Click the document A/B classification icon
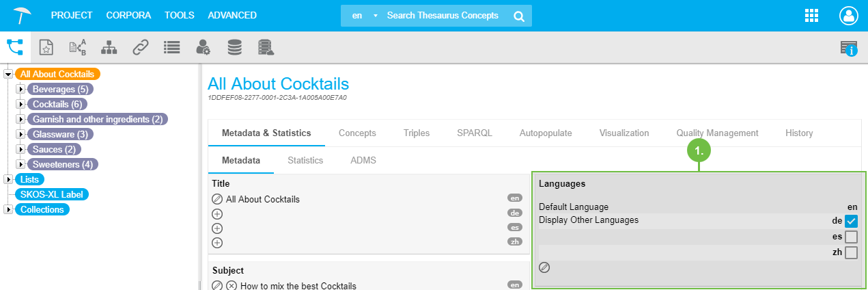The height and width of the screenshot is (290, 868). [x=78, y=47]
